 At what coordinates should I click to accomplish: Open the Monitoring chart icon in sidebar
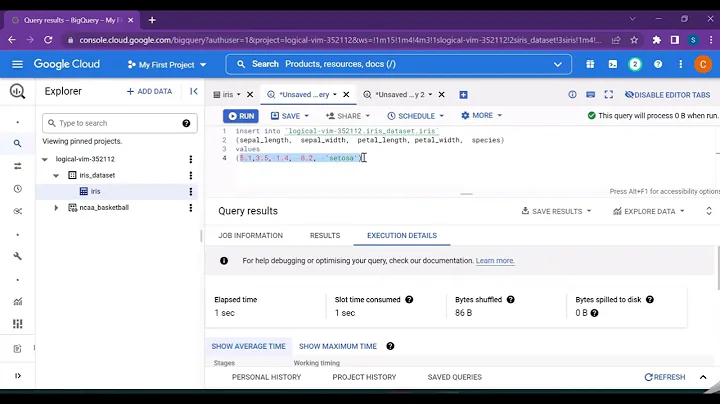pos(17,302)
